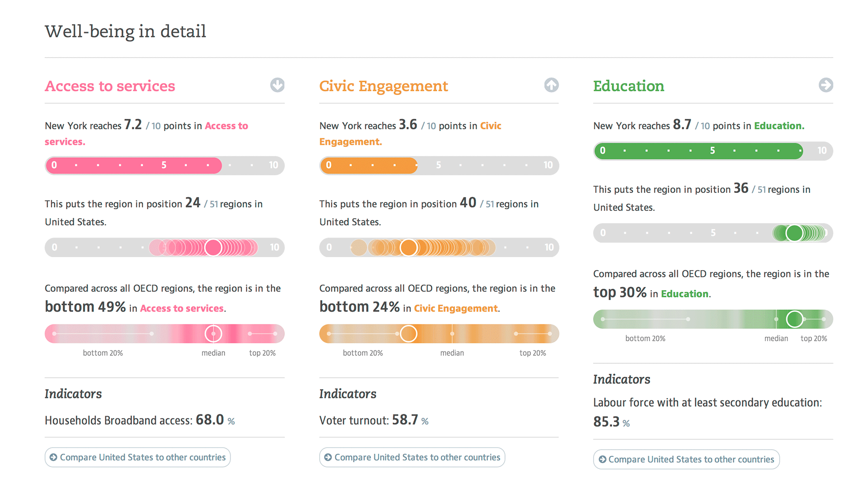Viewport: 868px width, 488px height.
Task: Click the pink OECD percentile marker circle
Action: coord(213,334)
